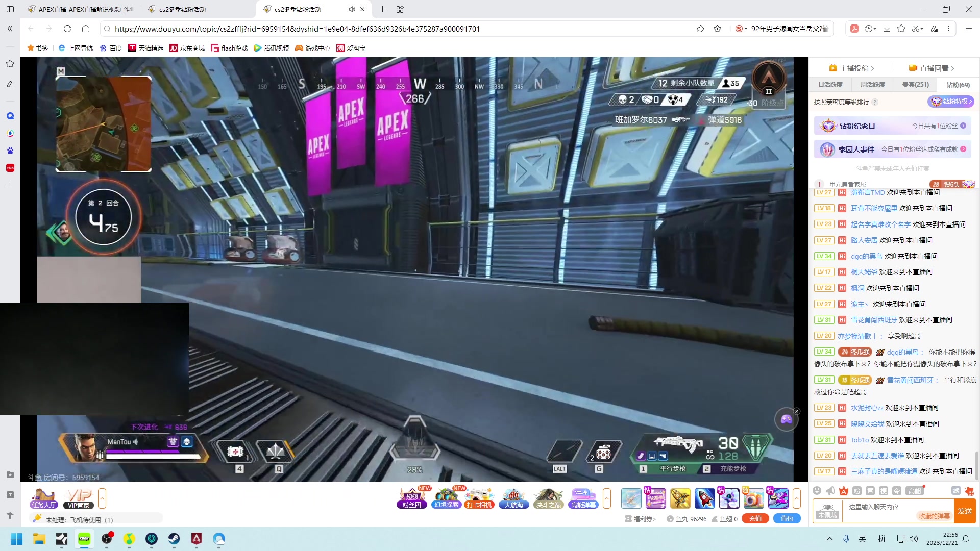Toggle the 滤 chat filter button

(955, 491)
